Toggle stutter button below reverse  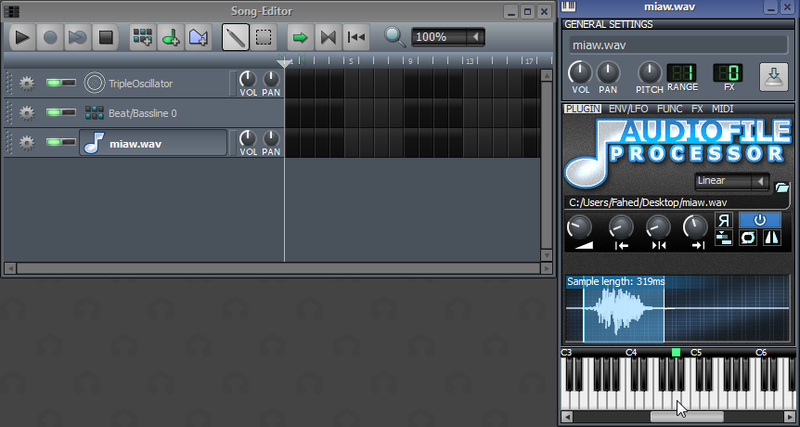coord(723,237)
